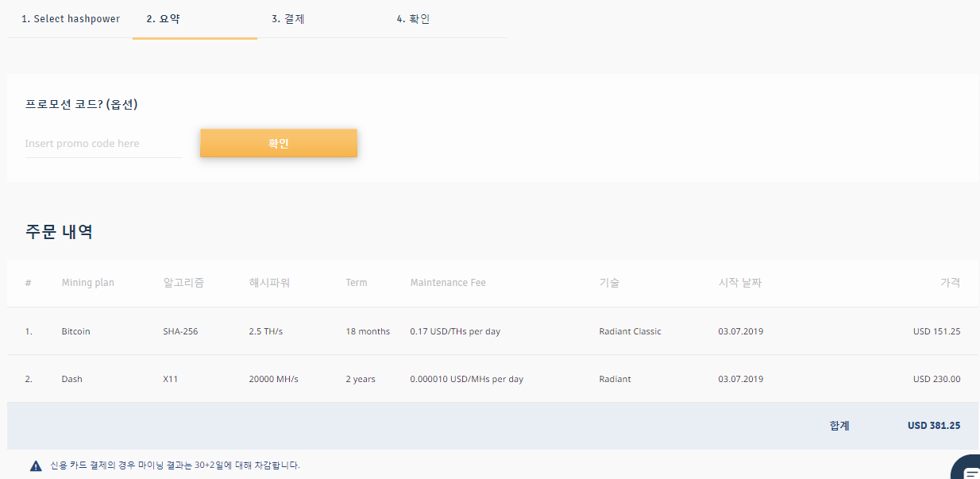
Task: Click 0.17 USD/THs per day fee
Action: [x=455, y=331]
